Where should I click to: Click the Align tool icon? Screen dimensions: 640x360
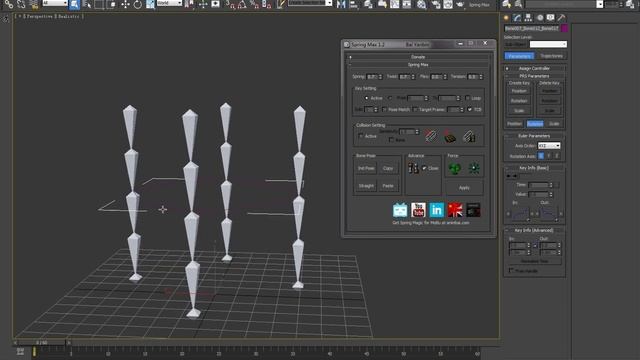click(x=354, y=4)
